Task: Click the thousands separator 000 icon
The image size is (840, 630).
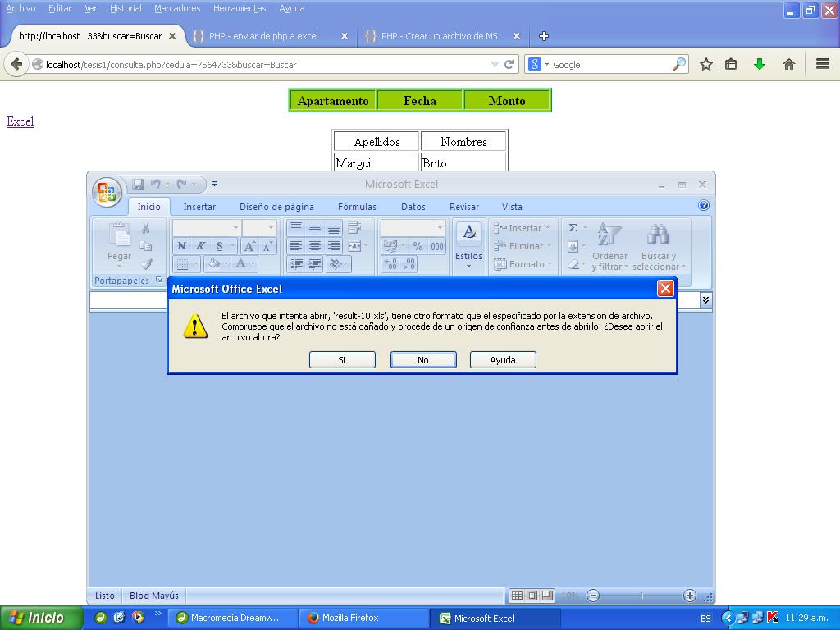Action: [x=437, y=246]
